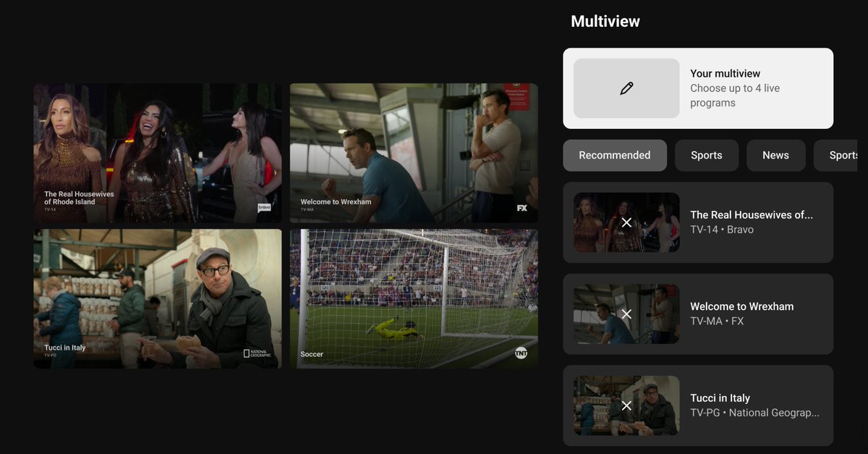Screen dimensions: 868x454
Task: Open the Your multiview card
Action: (698, 88)
